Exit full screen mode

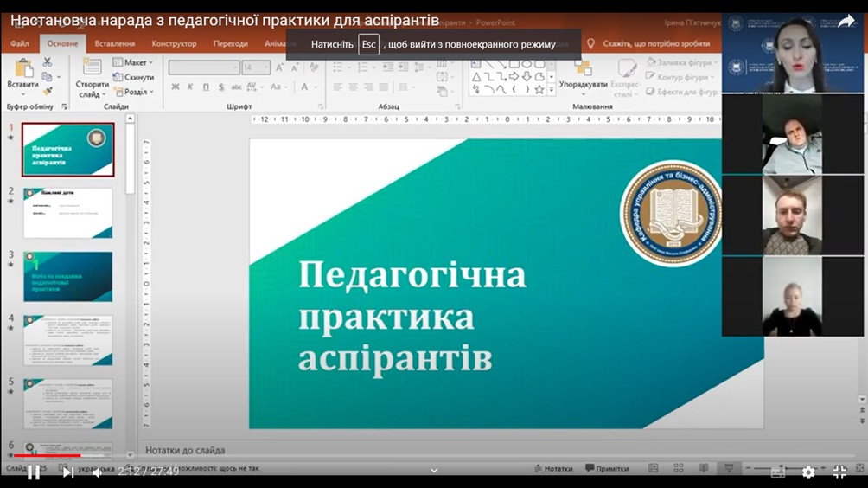tap(839, 472)
